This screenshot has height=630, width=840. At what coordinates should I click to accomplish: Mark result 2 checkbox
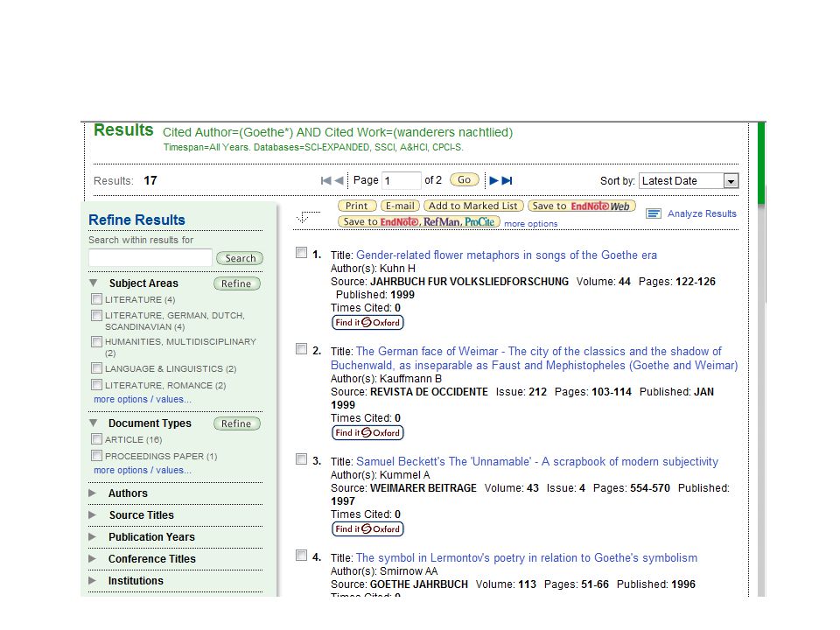[302, 349]
